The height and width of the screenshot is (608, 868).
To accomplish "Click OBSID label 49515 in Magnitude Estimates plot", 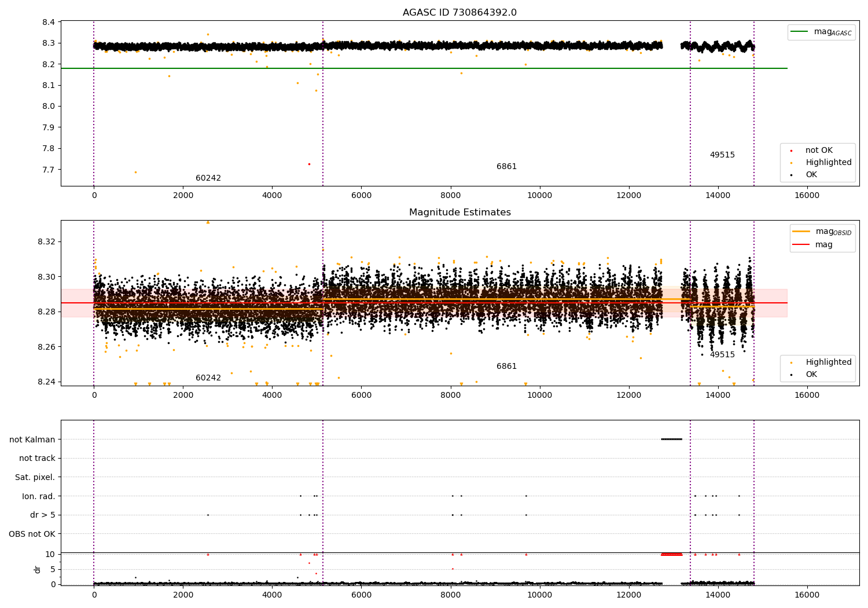I will [x=722, y=355].
